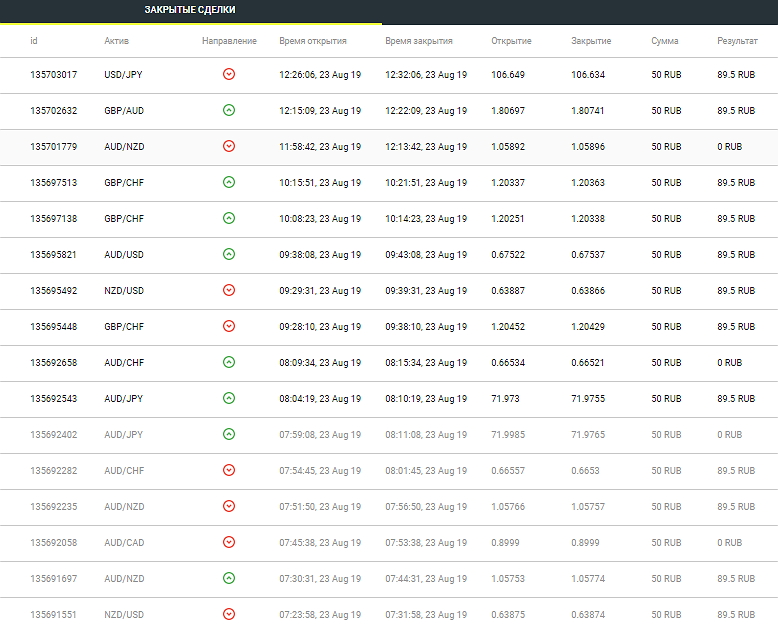This screenshot has height=626, width=778.
Task: Select trade id 135702632
Action: (54, 111)
